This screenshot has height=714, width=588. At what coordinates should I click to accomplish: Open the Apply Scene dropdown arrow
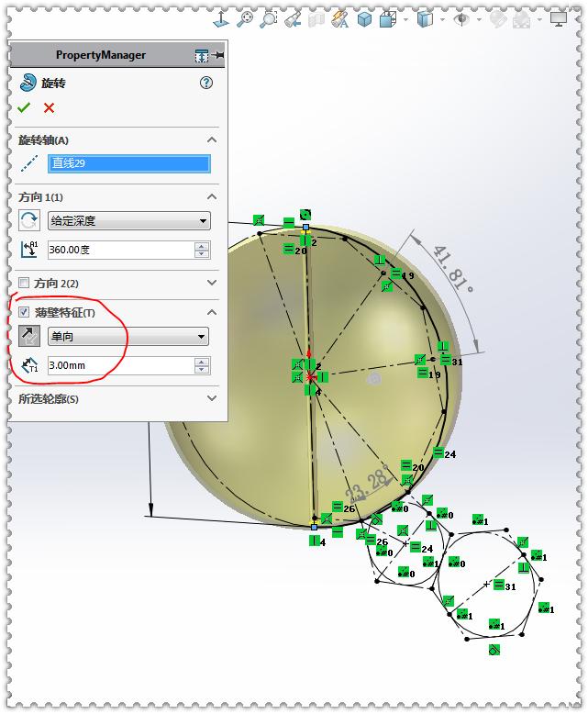pos(539,19)
